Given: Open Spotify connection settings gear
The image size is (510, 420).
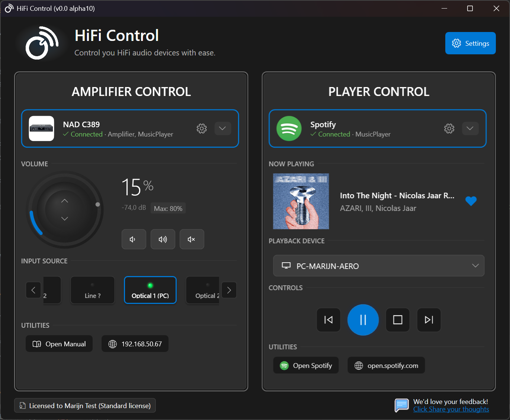Looking at the screenshot, I should (449, 128).
